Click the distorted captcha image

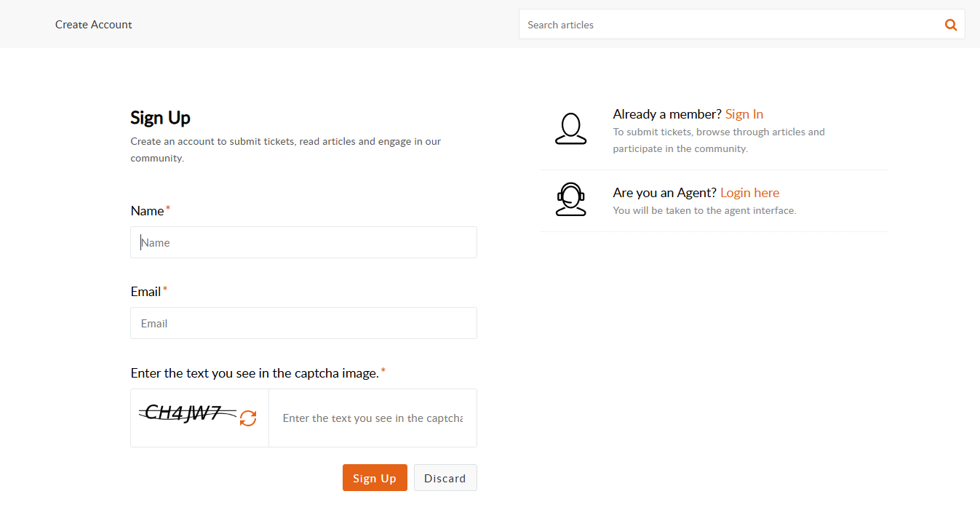(x=188, y=414)
